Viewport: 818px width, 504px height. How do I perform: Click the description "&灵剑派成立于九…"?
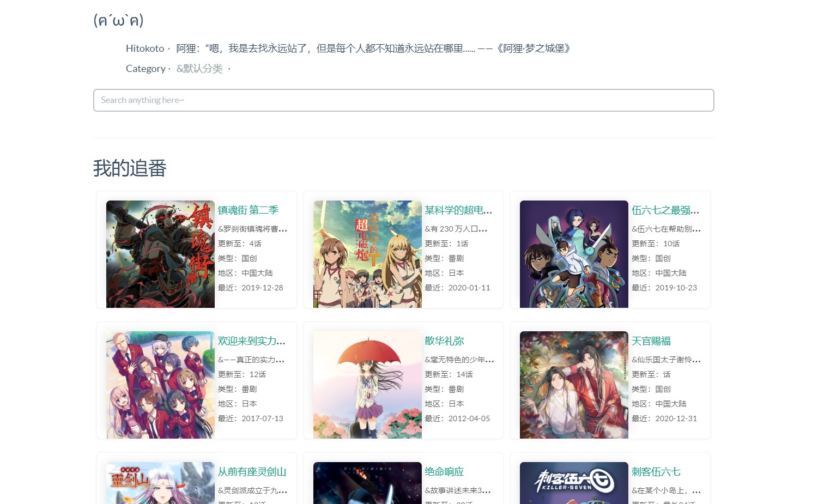(252, 490)
